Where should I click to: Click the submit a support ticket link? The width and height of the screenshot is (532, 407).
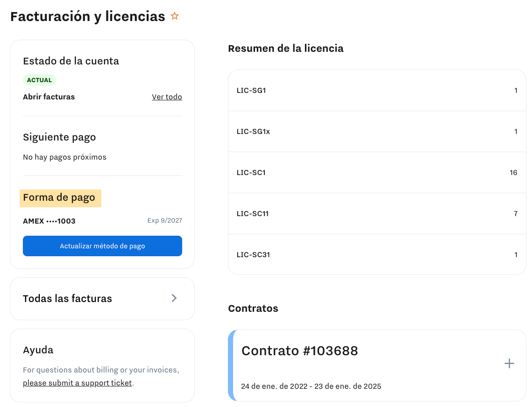click(78, 383)
